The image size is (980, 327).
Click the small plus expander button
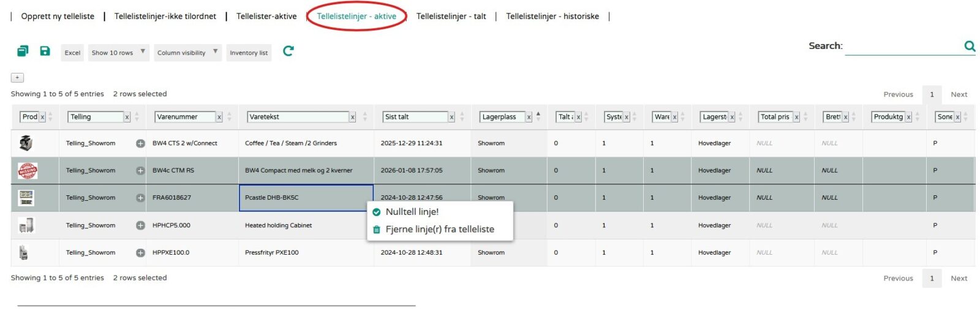(17, 78)
